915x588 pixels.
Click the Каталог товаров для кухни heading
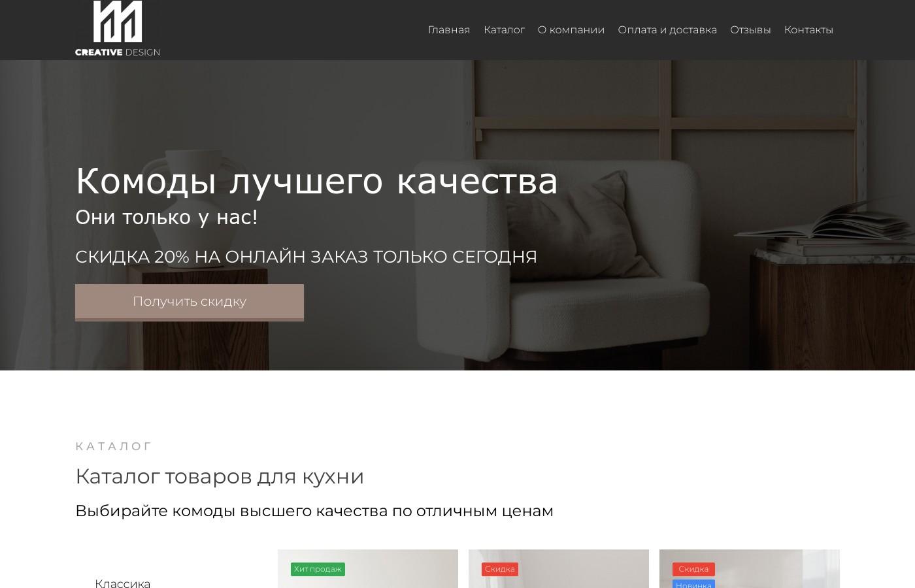(x=220, y=476)
